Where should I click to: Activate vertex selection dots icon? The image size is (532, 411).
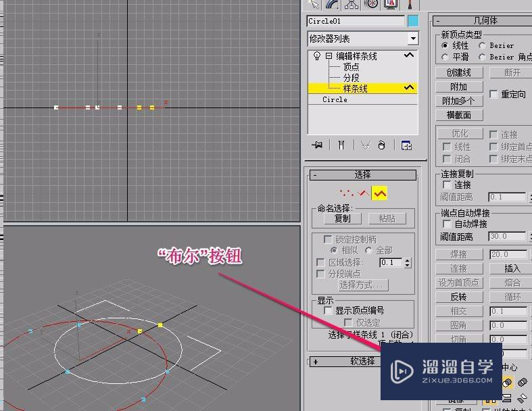(x=346, y=193)
